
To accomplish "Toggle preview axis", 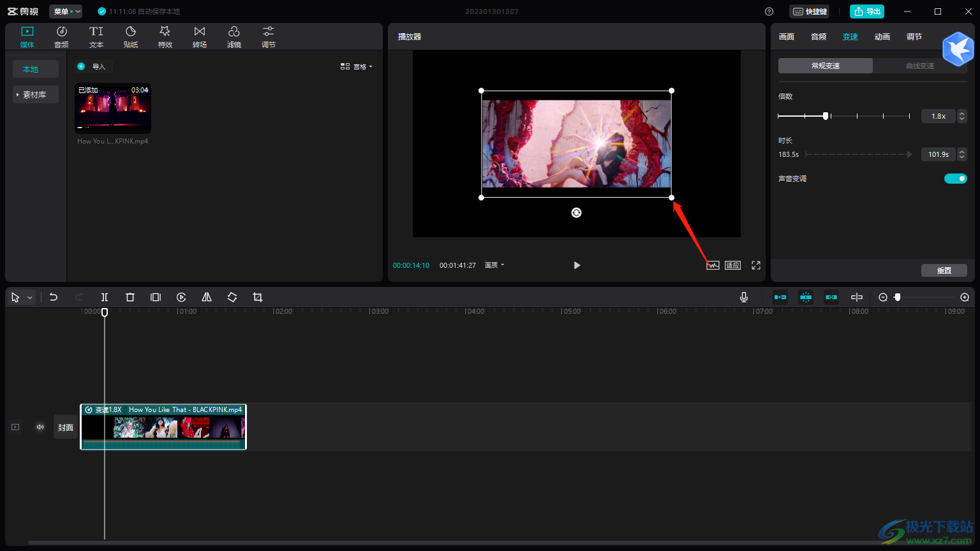I will tap(857, 297).
